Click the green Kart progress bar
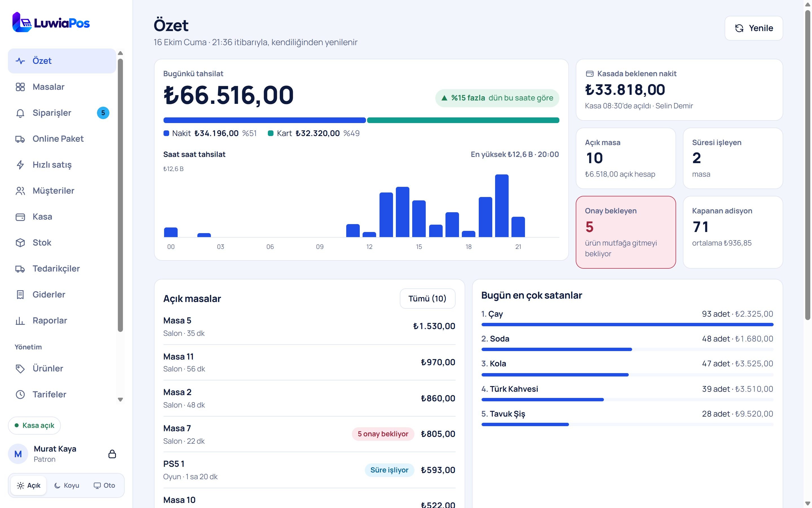 (x=463, y=120)
